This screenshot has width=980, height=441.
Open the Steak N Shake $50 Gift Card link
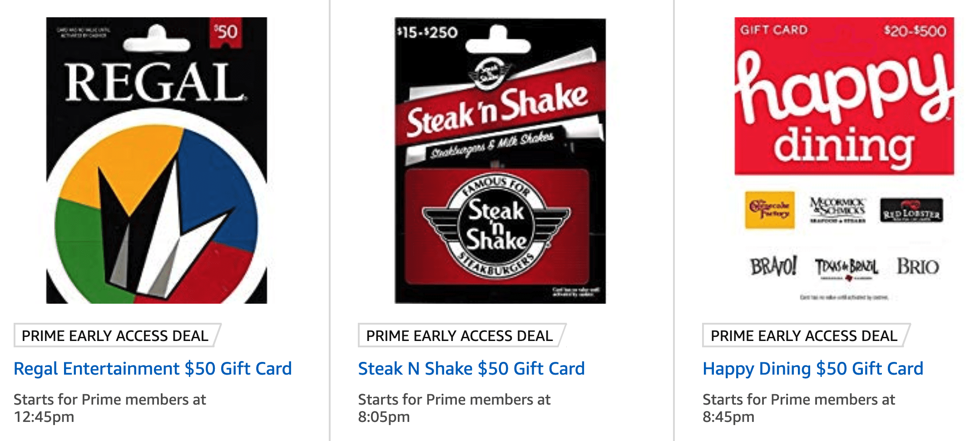[471, 368]
